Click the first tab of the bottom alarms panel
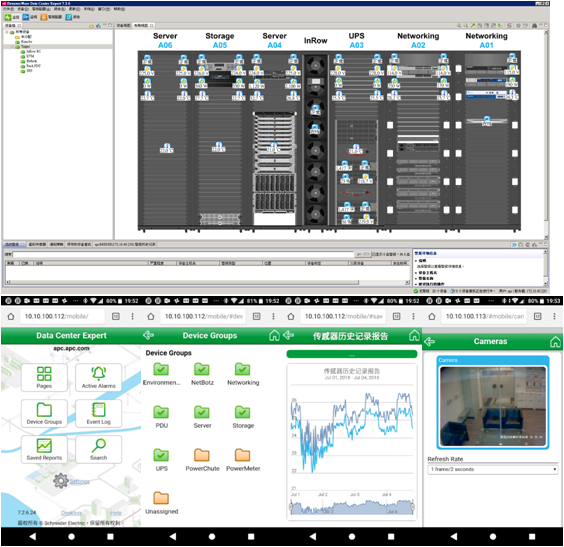This screenshot has width=564, height=547. [x=14, y=244]
